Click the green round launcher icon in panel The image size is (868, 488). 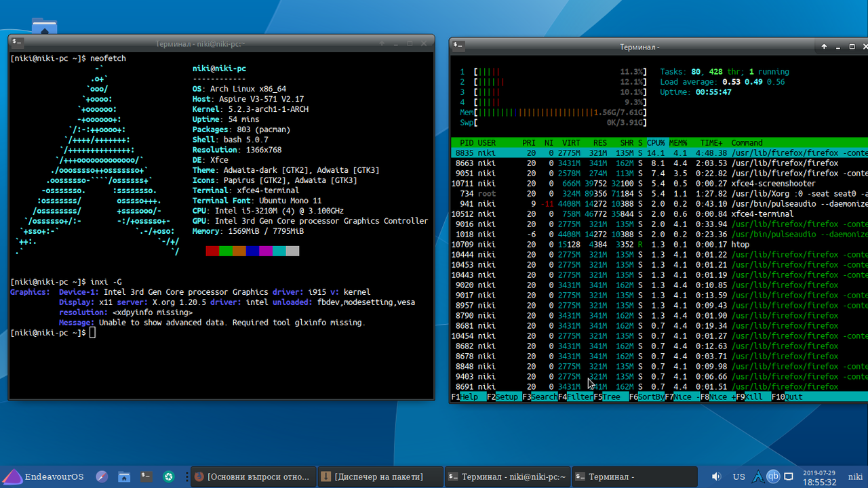click(x=169, y=476)
